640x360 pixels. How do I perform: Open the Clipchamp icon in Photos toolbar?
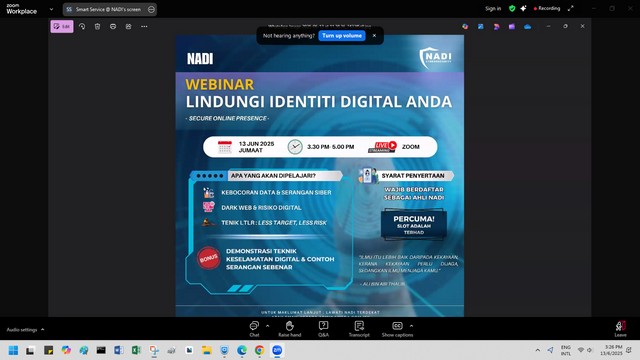coord(496,27)
